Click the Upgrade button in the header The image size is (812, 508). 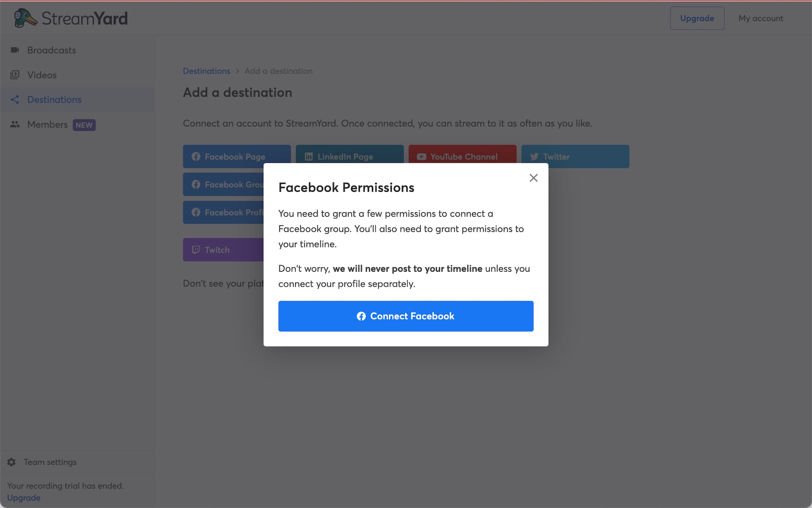[697, 18]
